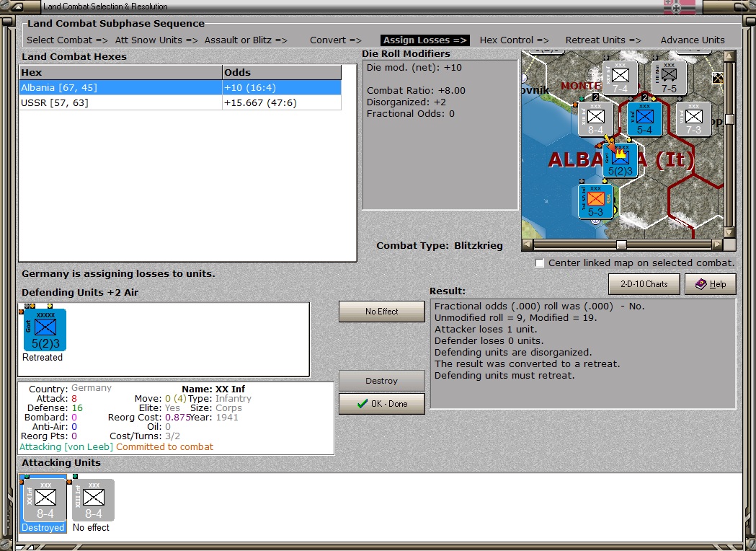Open the 2-D-10 Charts
The image size is (756, 551).
[644, 284]
